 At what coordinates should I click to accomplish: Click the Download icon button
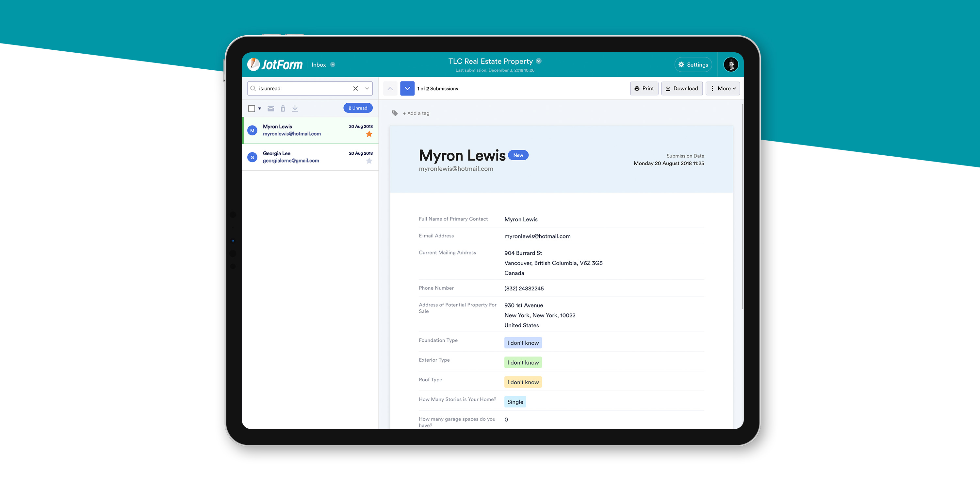click(x=682, y=88)
